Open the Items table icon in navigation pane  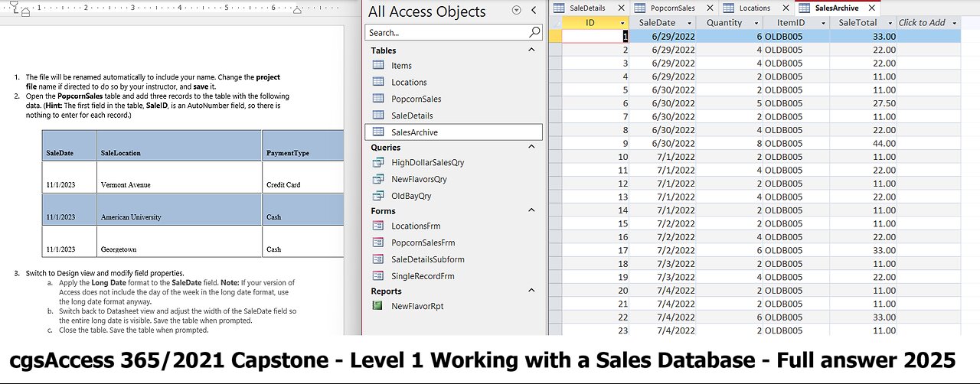point(377,66)
